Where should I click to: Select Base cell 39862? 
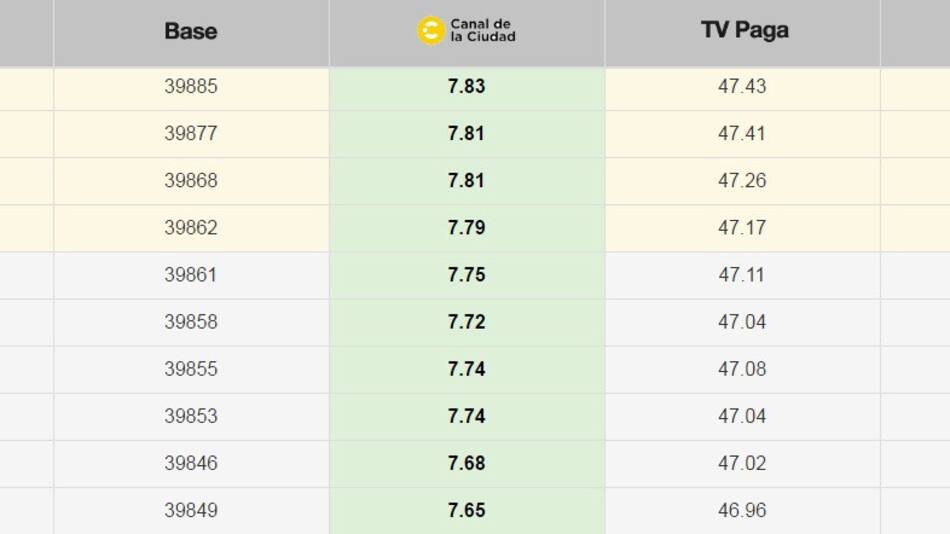191,227
